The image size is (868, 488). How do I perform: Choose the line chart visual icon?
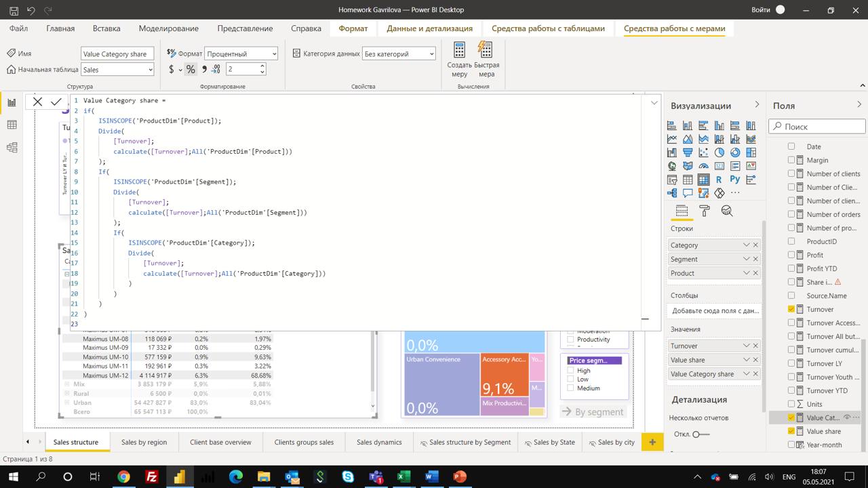click(x=671, y=139)
